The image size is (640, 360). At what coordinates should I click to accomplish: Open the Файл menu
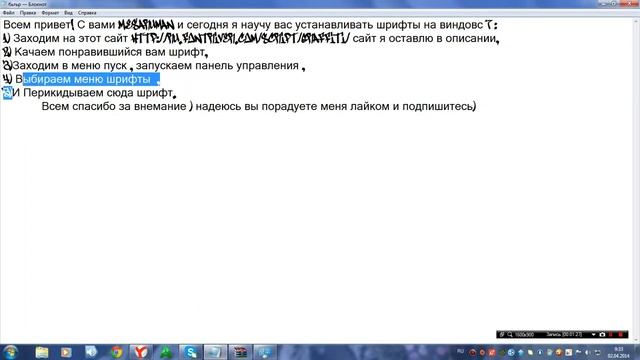pyautogui.click(x=9, y=13)
